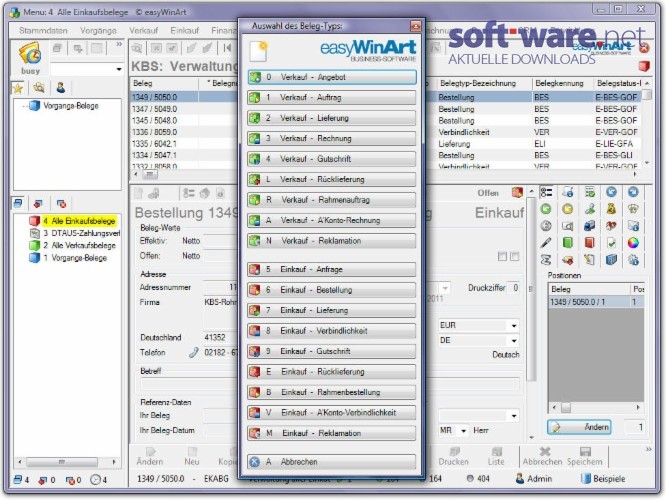The width and height of the screenshot is (666, 500).
Task: Click the pen tool icon
Action: tap(546, 243)
